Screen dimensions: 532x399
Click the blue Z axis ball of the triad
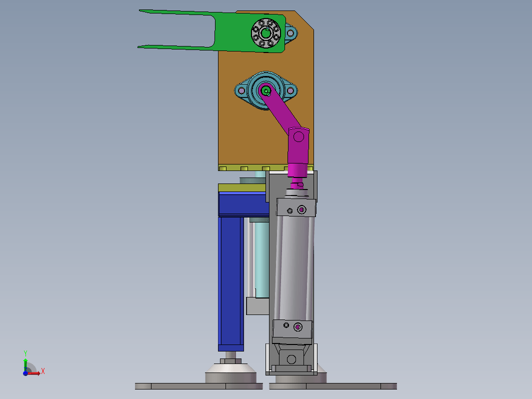coord(25,373)
